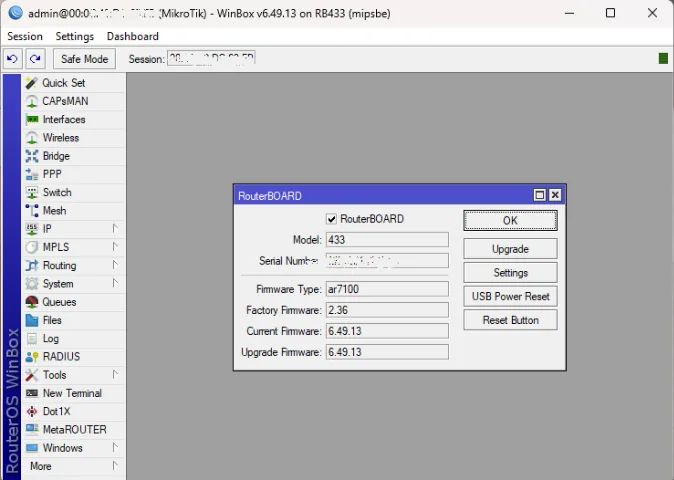Click the Windows menu icon
The image size is (674, 480).
31,448
